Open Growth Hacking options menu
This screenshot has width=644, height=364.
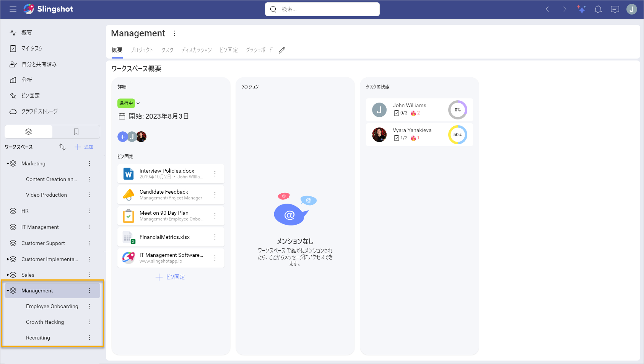pyautogui.click(x=89, y=322)
